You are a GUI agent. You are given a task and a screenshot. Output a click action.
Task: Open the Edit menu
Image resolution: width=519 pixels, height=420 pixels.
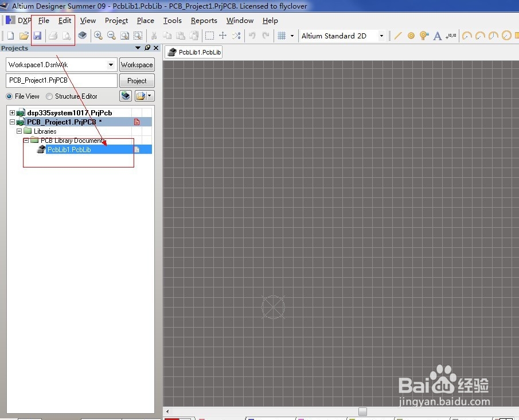(65, 21)
